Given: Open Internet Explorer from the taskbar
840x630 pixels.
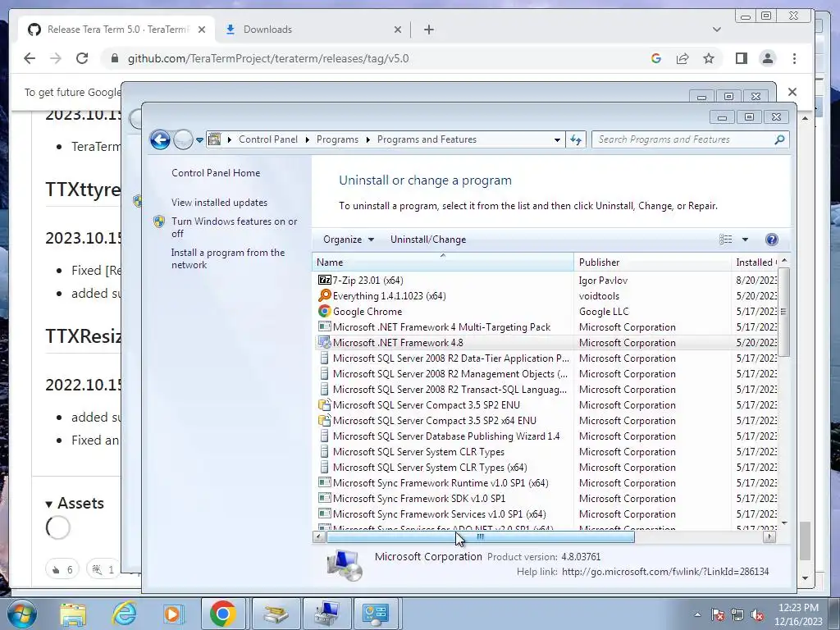Looking at the screenshot, I should point(124,614).
